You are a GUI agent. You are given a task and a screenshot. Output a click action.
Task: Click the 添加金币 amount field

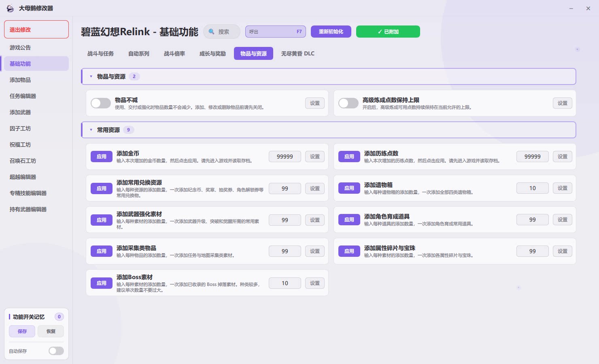click(x=285, y=157)
